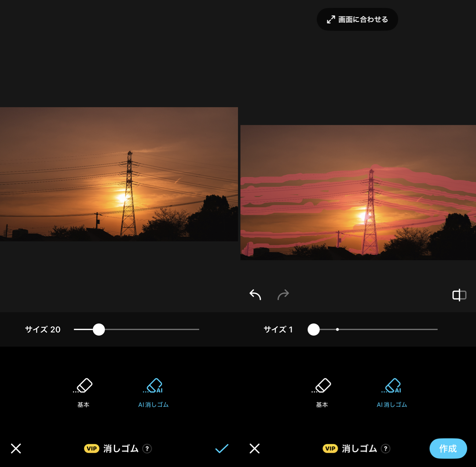Select the basic eraser in left panel
476x467 pixels.
83,392
